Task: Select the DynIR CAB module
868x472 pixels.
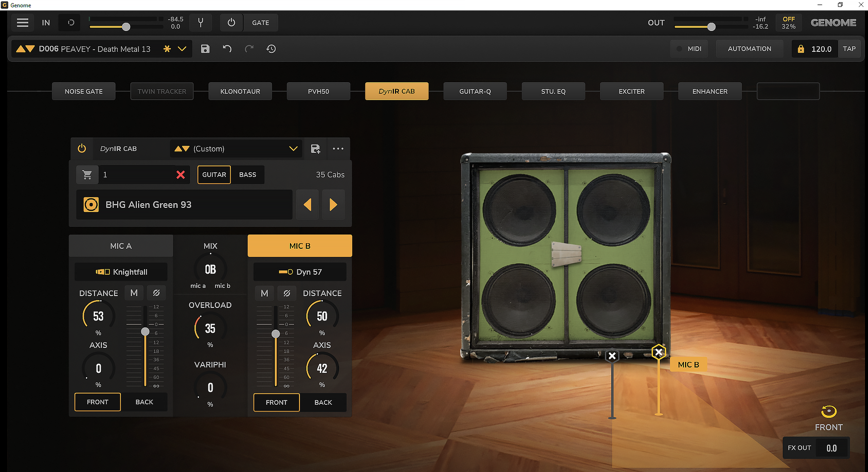Action: [x=397, y=91]
